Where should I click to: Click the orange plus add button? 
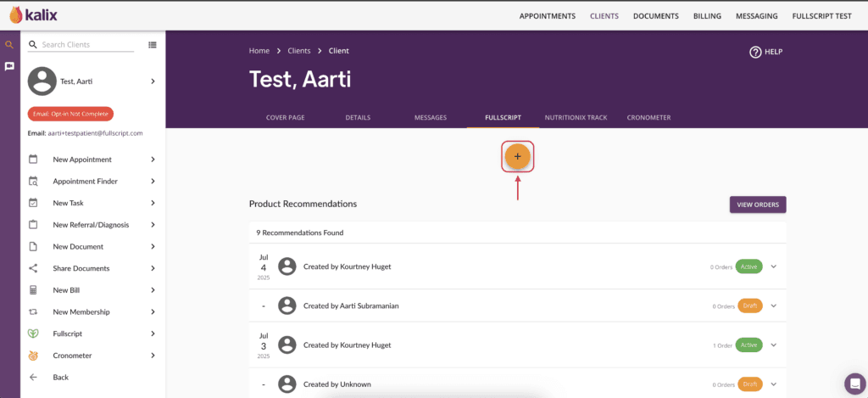click(518, 157)
